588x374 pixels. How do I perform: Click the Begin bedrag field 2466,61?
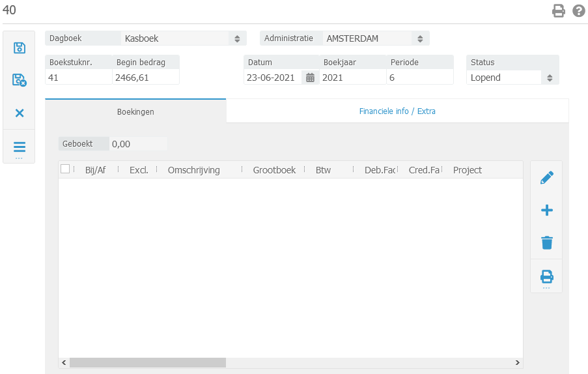(146, 78)
